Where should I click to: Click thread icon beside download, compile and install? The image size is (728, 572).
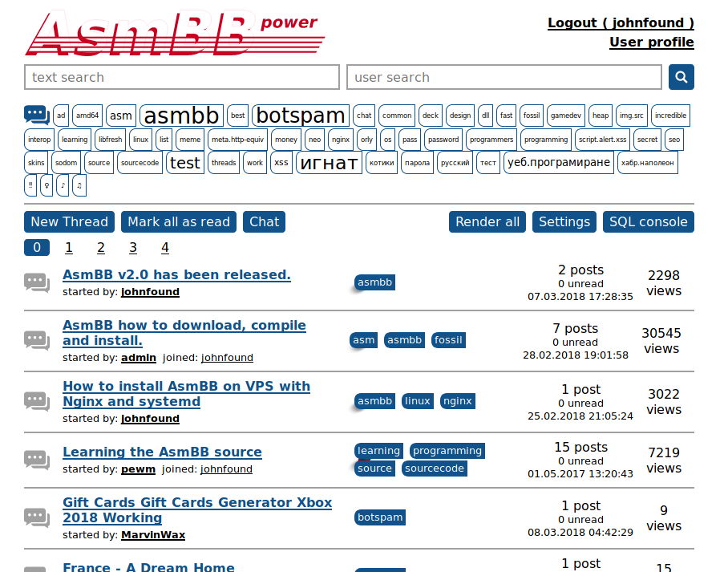[37, 340]
